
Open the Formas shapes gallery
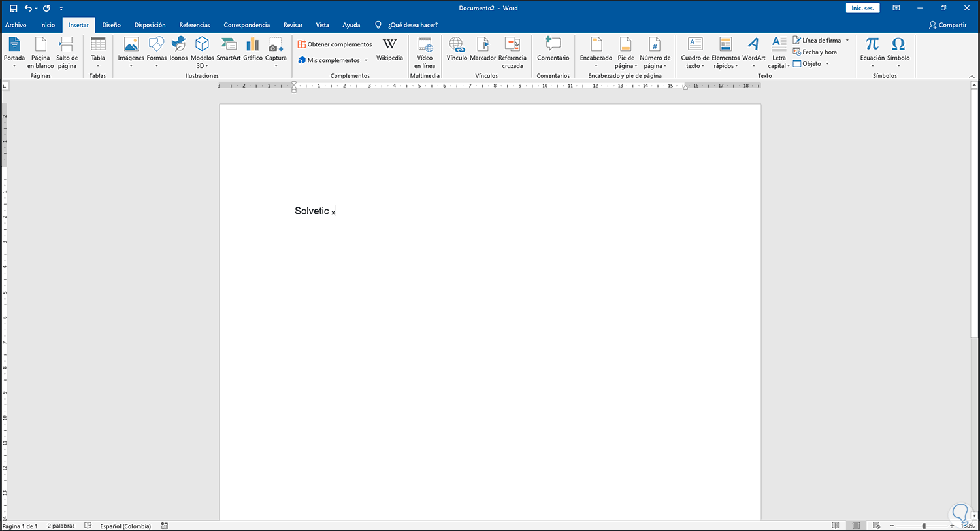[x=157, y=53]
